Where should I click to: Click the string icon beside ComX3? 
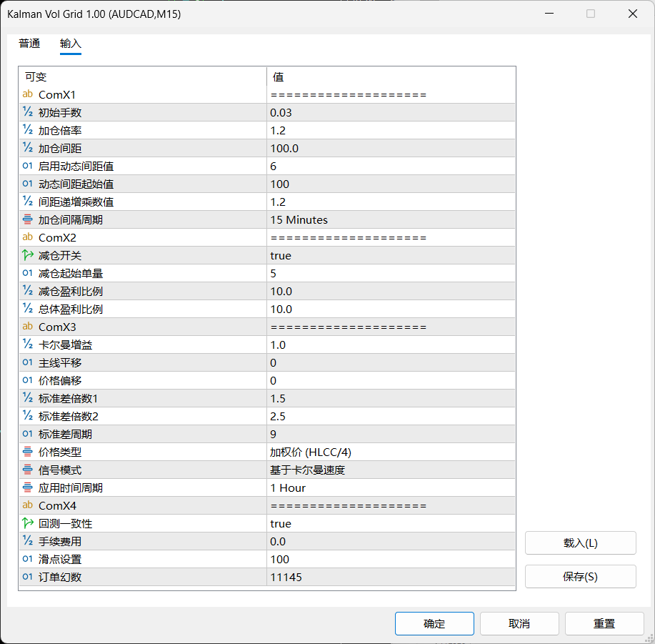pyautogui.click(x=28, y=327)
